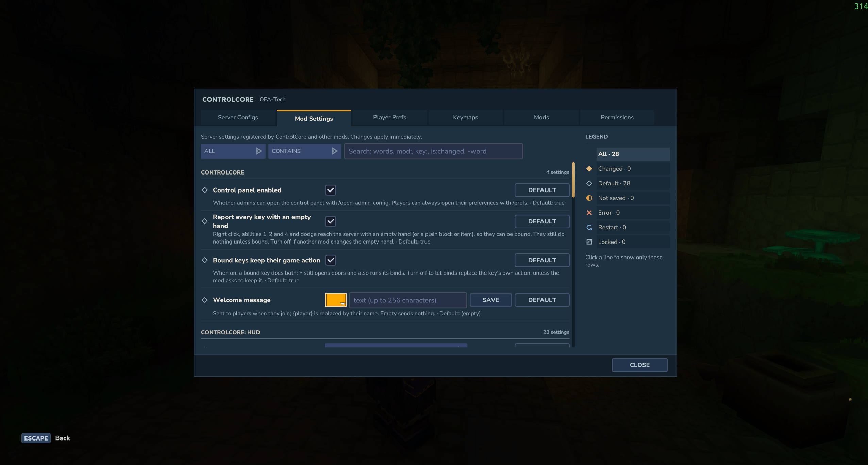
Task: Click the 23 settings count label
Action: coord(556,332)
